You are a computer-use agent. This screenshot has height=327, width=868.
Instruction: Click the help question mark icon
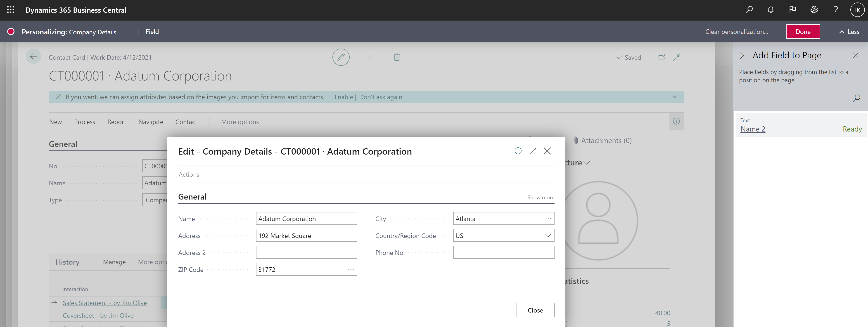[835, 10]
